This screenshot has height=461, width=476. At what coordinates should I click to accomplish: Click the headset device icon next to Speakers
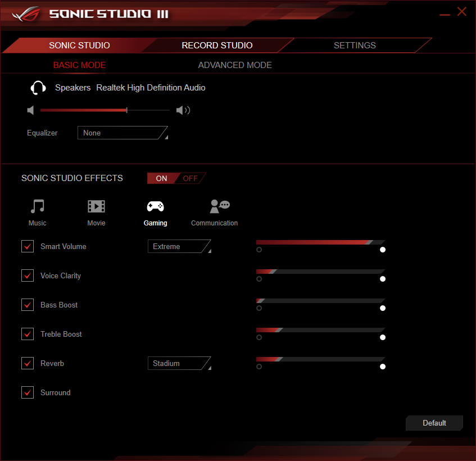38,88
